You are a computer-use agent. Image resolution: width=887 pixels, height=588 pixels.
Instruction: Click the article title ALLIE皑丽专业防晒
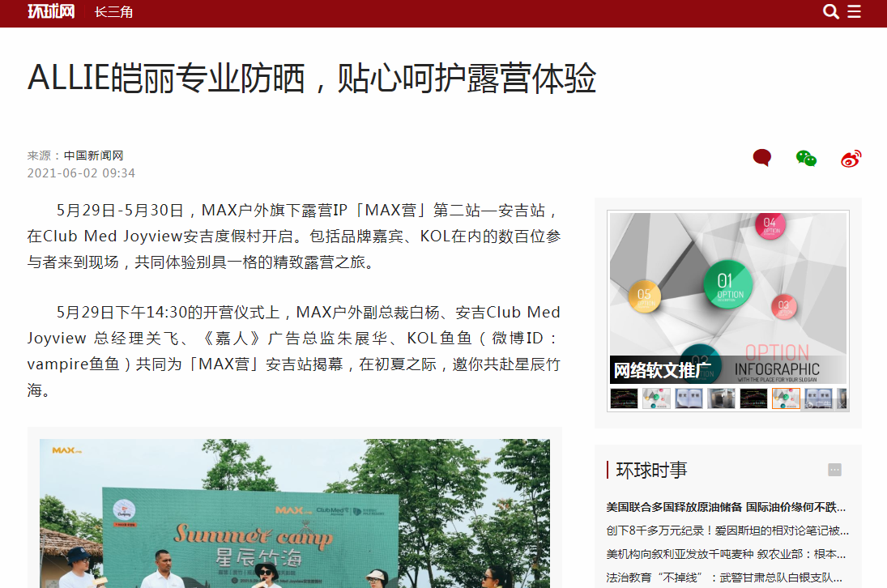[x=312, y=78]
